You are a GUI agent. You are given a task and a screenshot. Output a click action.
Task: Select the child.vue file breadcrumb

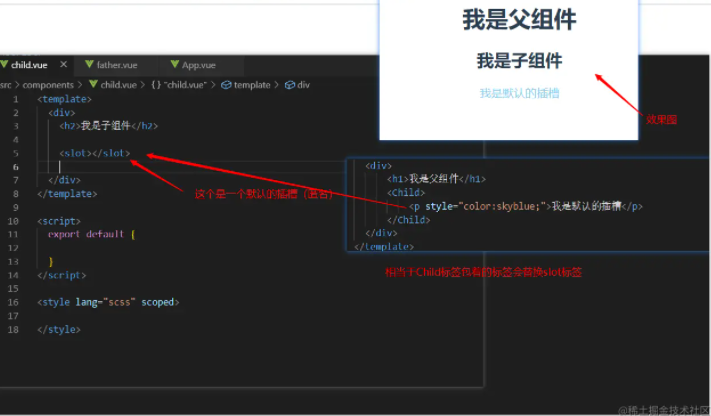[x=118, y=85]
